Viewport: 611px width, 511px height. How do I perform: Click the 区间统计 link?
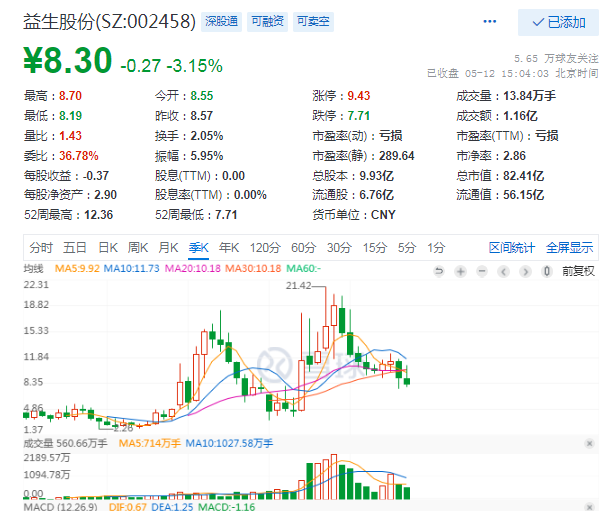pos(512,248)
